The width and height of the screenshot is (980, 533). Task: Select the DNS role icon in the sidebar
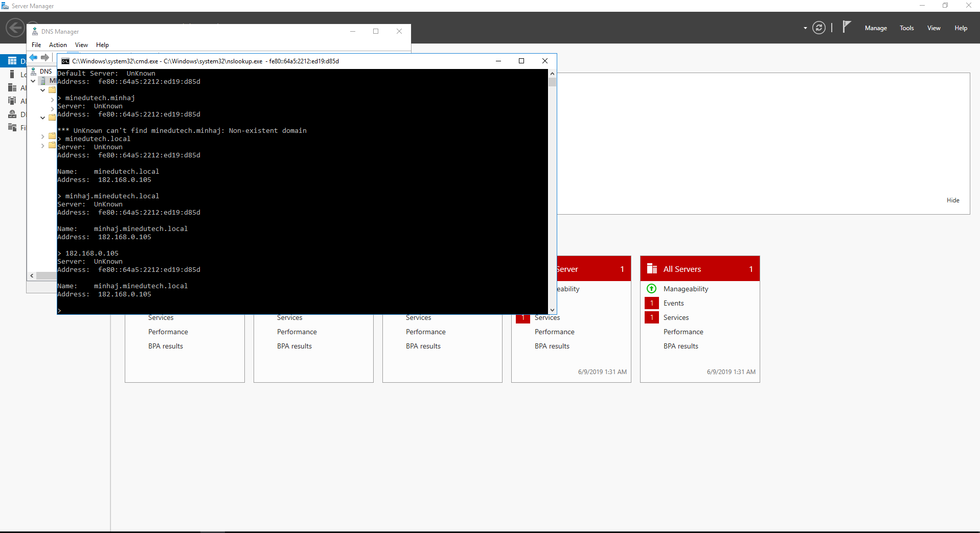(12, 114)
